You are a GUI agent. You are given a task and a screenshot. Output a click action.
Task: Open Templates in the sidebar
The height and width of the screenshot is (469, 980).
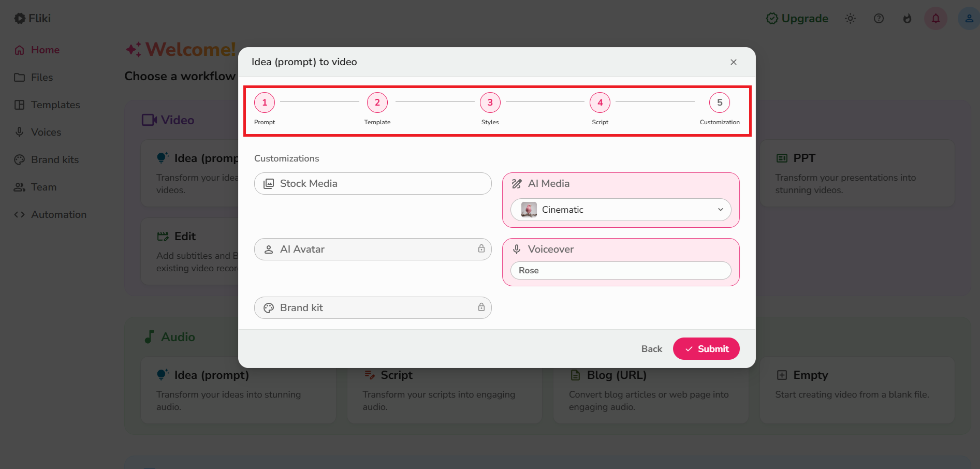coord(55,105)
